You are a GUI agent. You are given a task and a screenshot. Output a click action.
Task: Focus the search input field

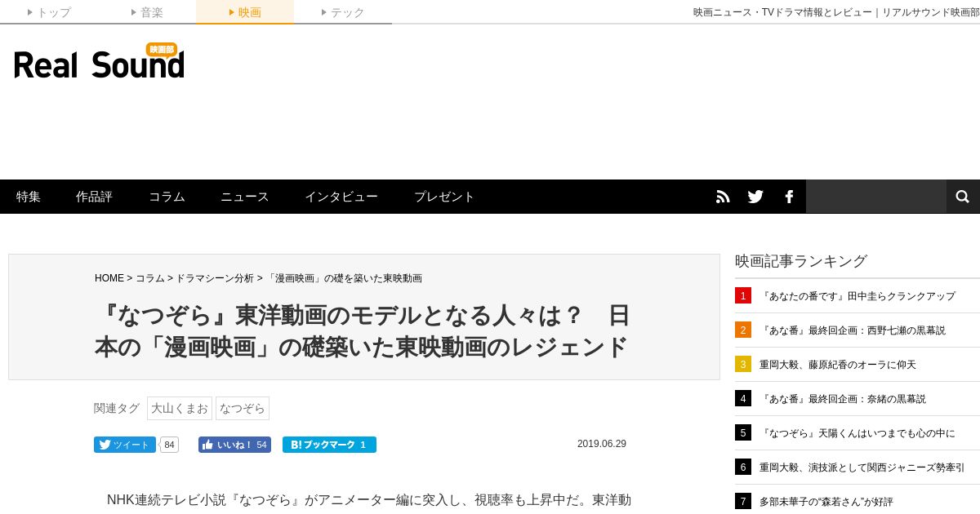pyautogui.click(x=876, y=197)
